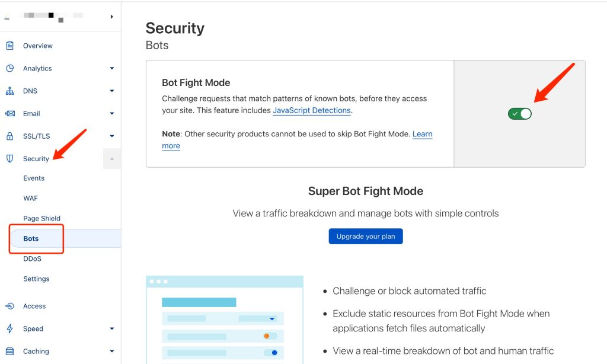Go to Page Shield in sidebar
This screenshot has width=607, height=364.
[41, 218]
